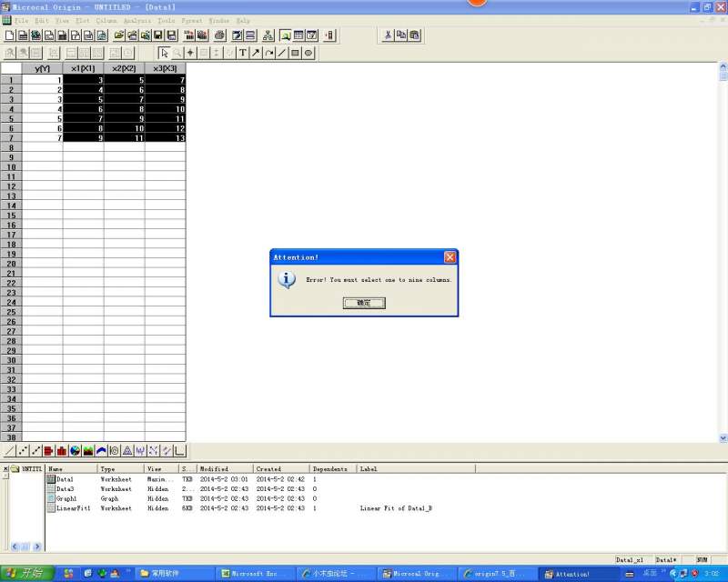Screen dimensions: 728x582
Task: Select the Curved arrow tool
Action: 268,53
